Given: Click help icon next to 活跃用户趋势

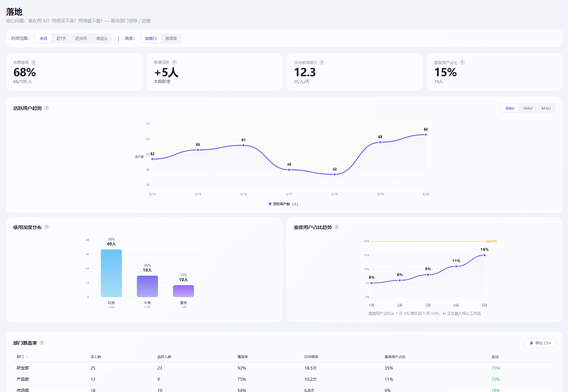Looking at the screenshot, I should pos(47,108).
